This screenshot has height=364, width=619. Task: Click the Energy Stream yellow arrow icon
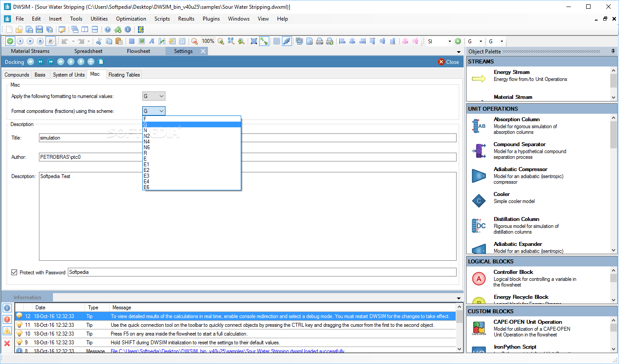(x=479, y=79)
